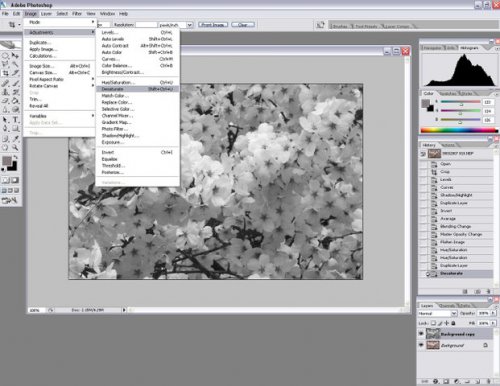Viewport: 500px width, 386px height.
Task: Switch to Standard editing mode
Action: point(6,180)
